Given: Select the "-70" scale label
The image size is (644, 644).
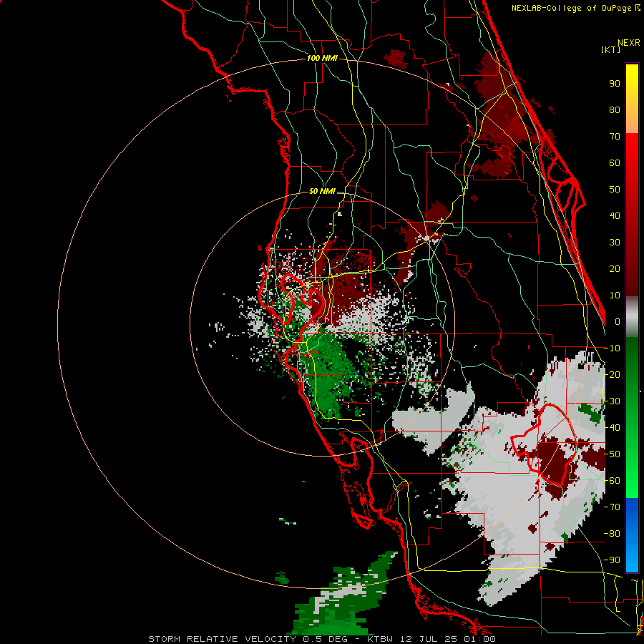Looking at the screenshot, I should tap(612, 507).
